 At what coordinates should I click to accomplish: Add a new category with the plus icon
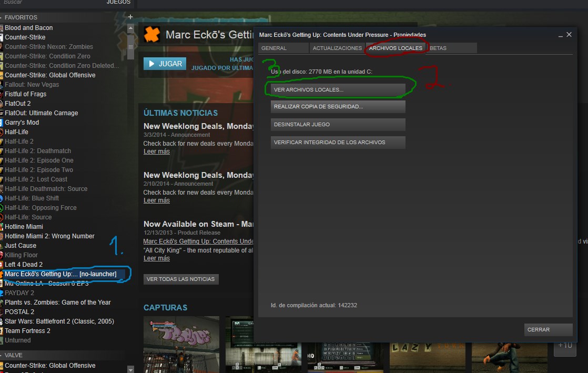(x=130, y=17)
